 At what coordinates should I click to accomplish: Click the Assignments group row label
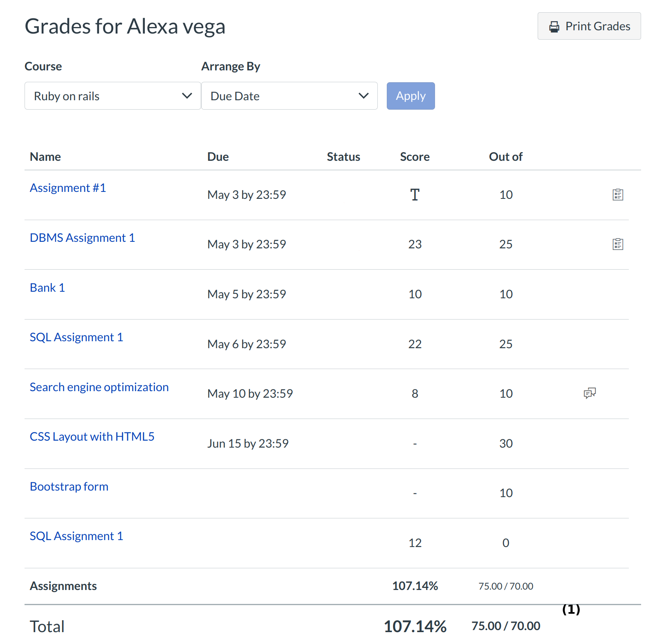63,586
